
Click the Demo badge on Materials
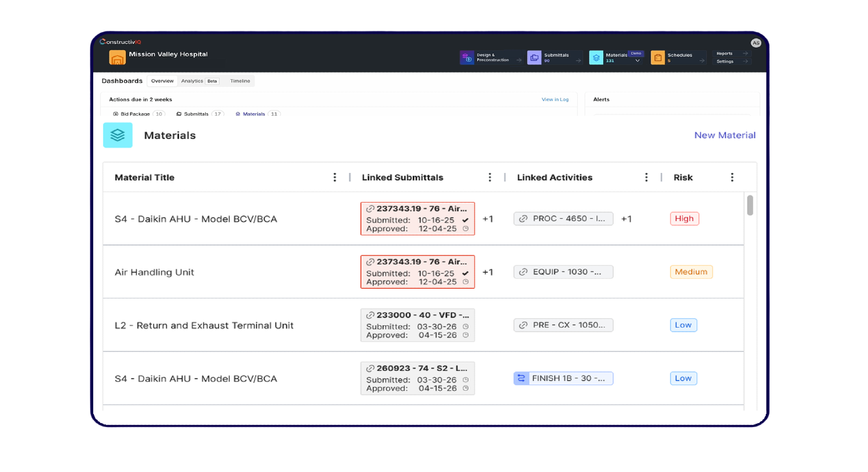click(635, 54)
